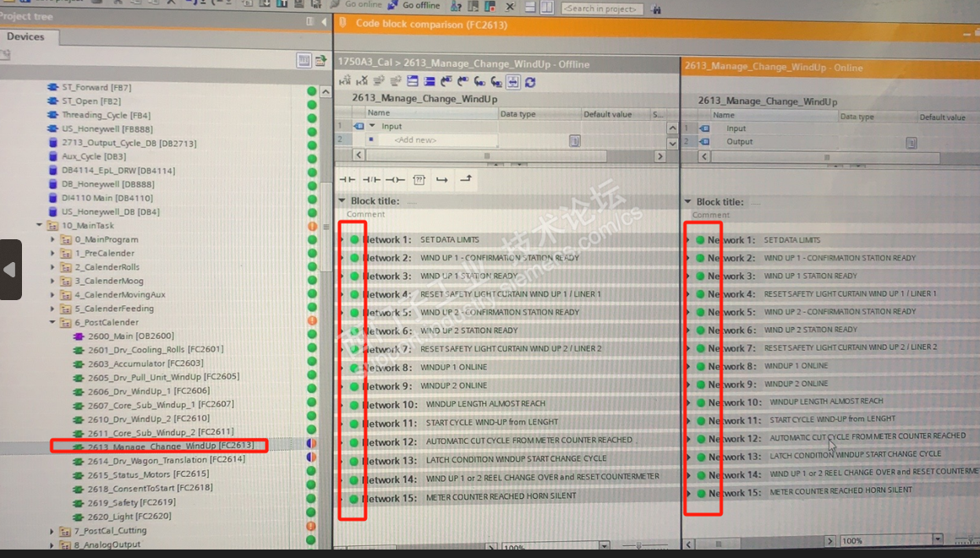
Task: Open the offline editor zoom level dropdown
Action: (x=604, y=546)
